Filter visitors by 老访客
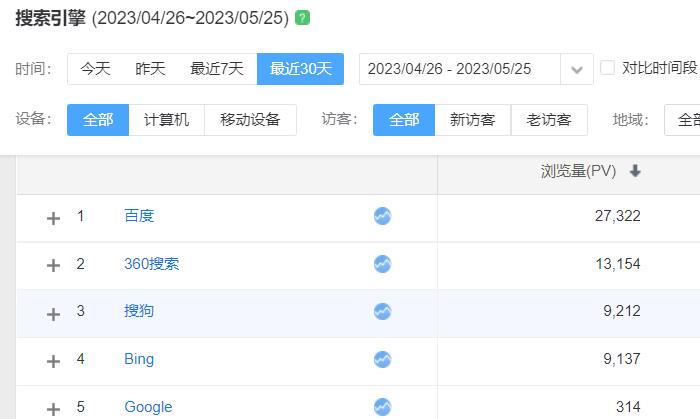The width and height of the screenshot is (700, 419). click(549, 120)
